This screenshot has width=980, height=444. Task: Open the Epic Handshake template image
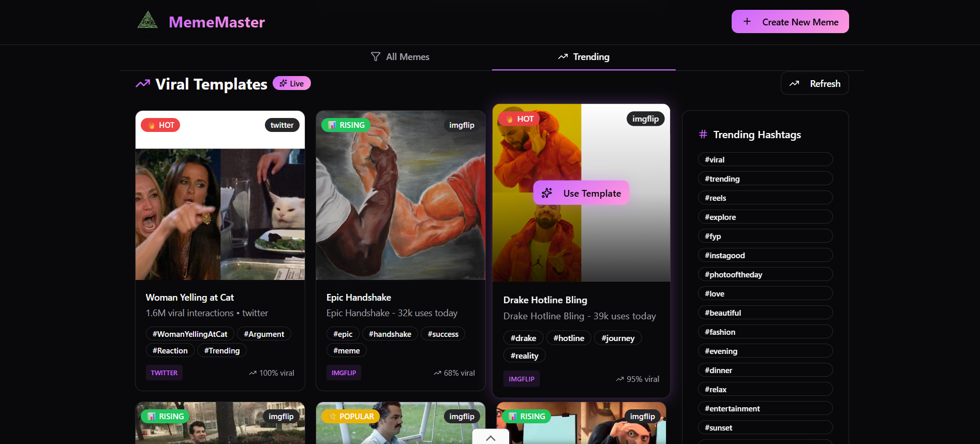[x=400, y=196]
